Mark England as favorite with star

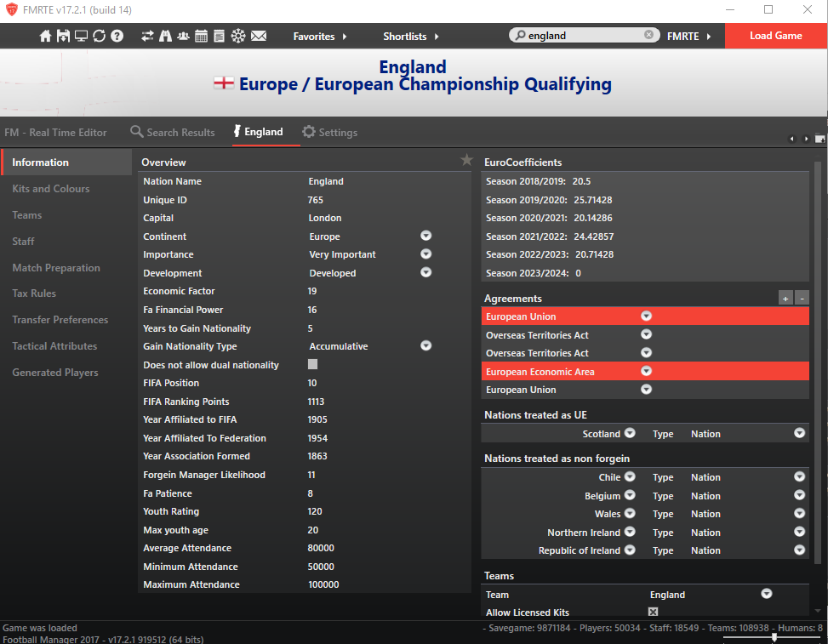(x=466, y=160)
